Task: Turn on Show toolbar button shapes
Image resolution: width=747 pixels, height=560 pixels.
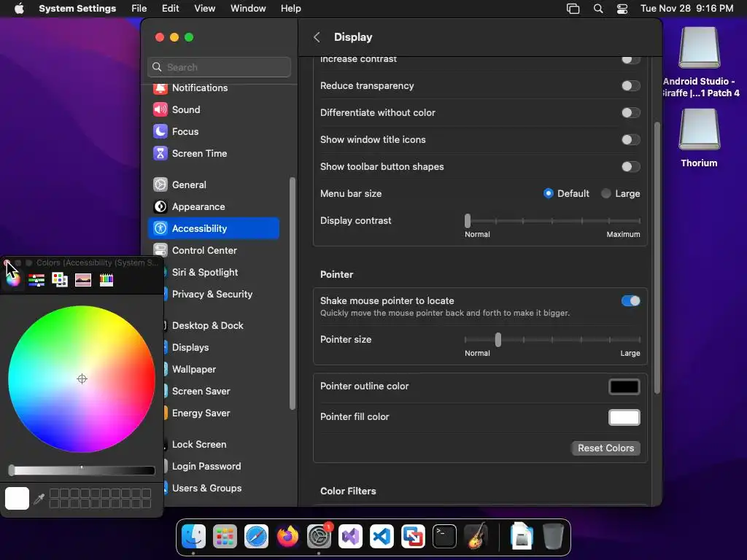Action: tap(630, 167)
